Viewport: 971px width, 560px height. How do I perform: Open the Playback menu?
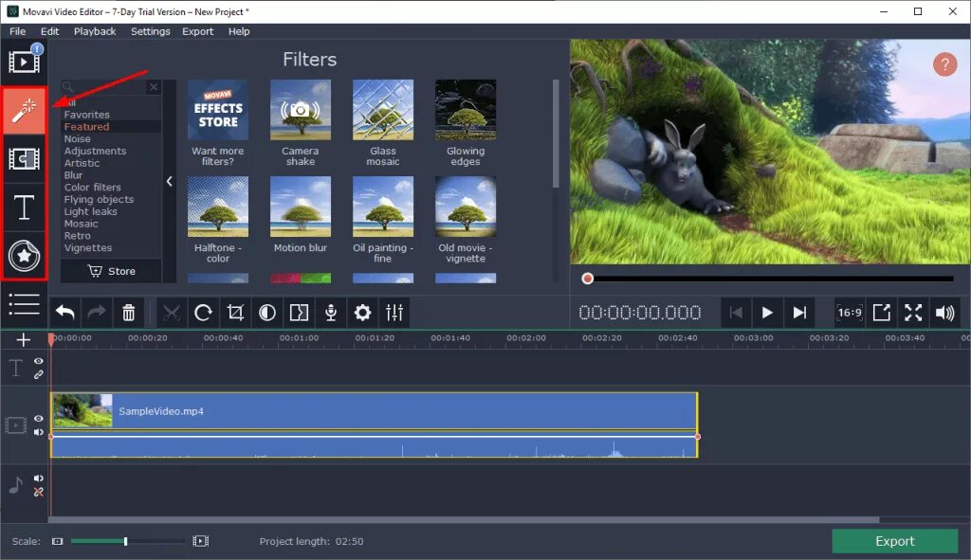pos(94,30)
